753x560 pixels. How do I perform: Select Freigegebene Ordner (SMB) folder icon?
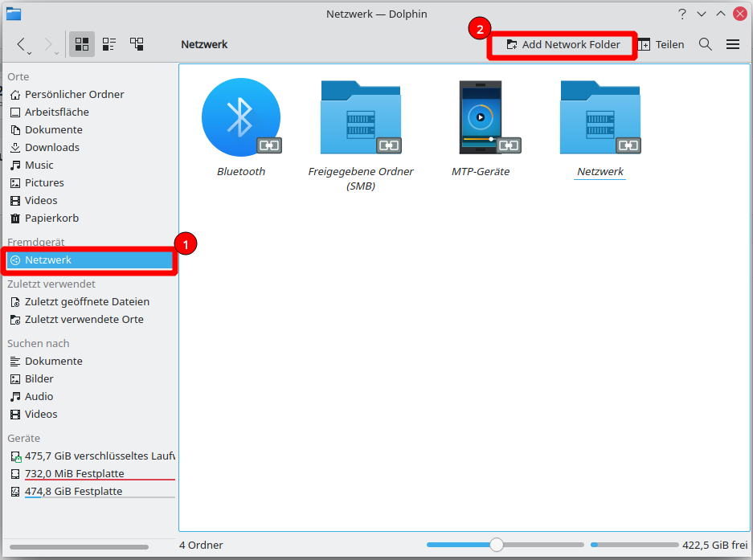pyautogui.click(x=361, y=117)
